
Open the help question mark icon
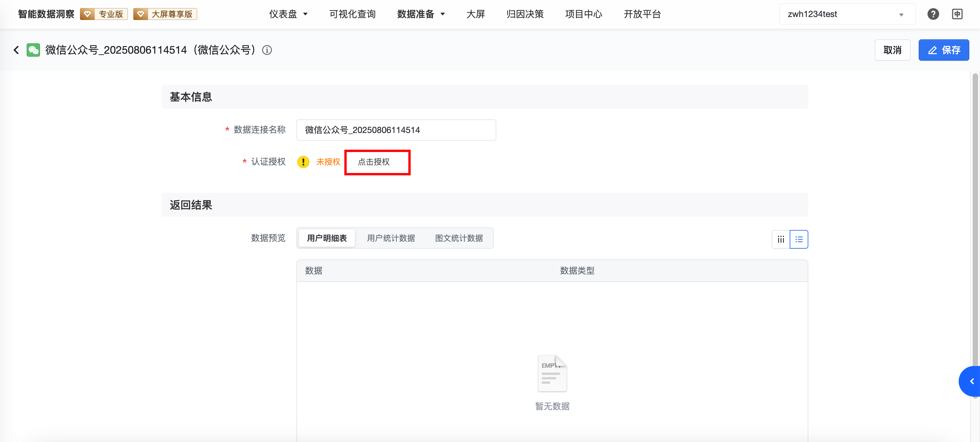tap(933, 14)
